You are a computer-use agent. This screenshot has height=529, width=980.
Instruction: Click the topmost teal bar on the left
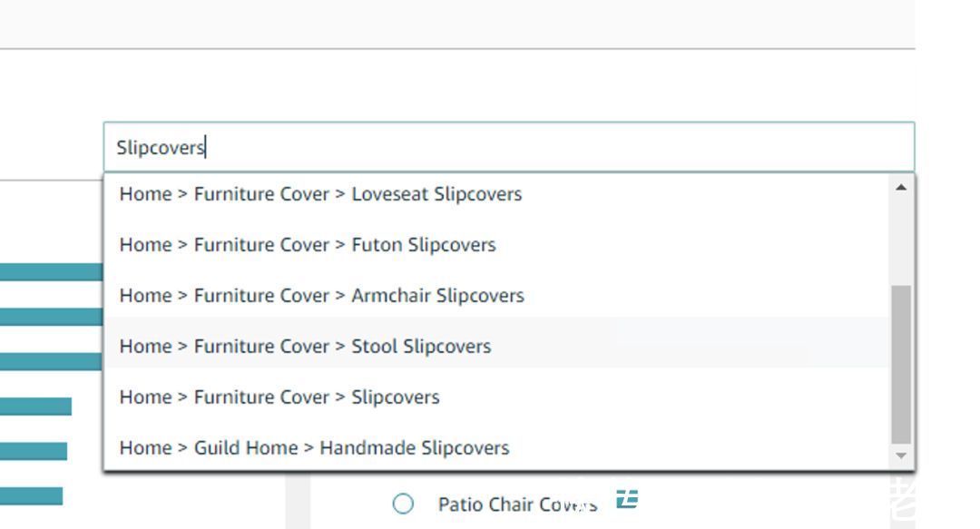(x=51, y=271)
